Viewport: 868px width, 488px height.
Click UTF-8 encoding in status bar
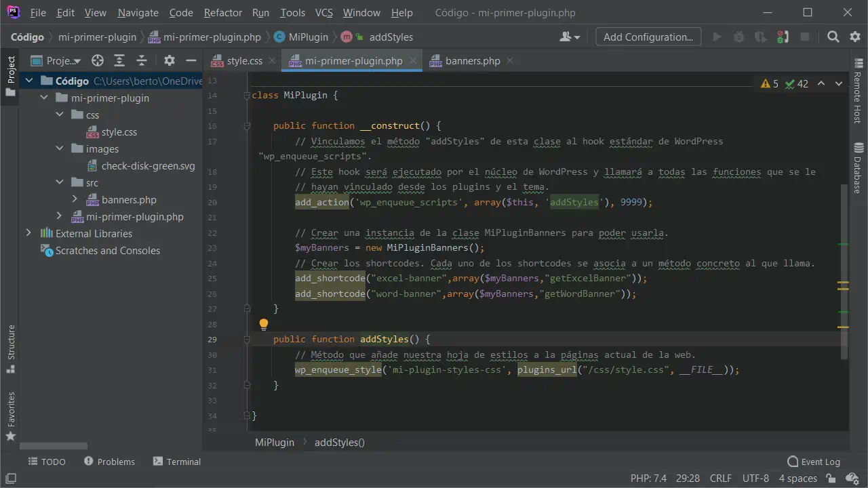(x=756, y=478)
